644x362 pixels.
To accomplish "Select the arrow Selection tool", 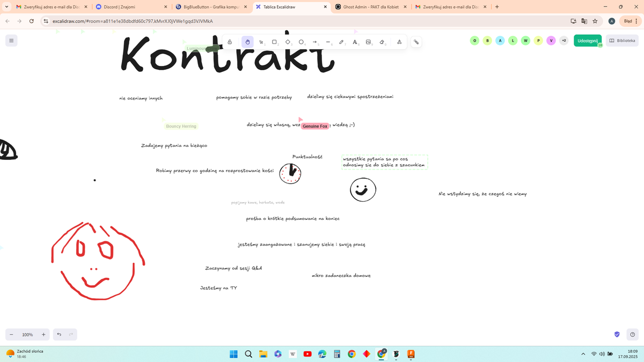I will 261,42.
